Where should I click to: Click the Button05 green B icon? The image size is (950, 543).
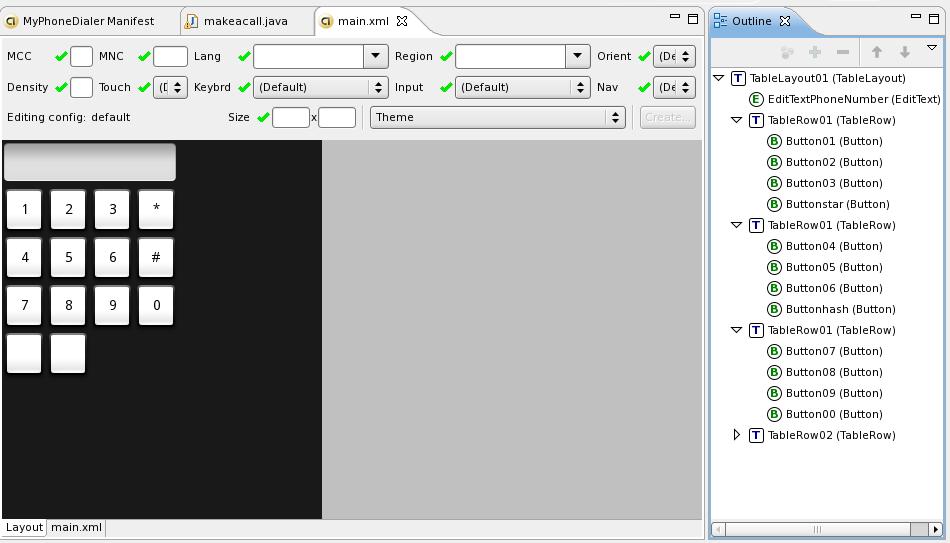(x=774, y=267)
